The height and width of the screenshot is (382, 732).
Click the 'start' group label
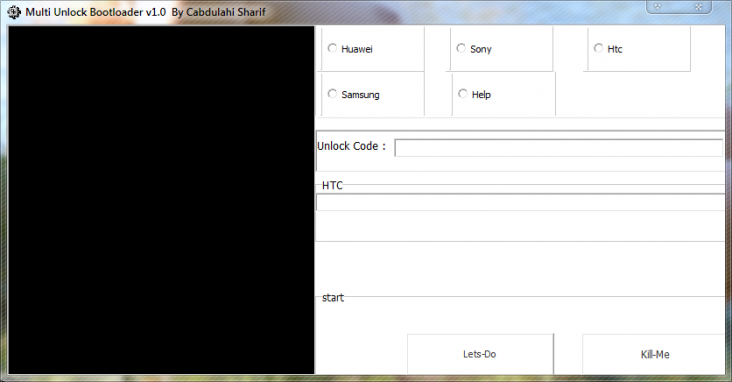tap(333, 297)
